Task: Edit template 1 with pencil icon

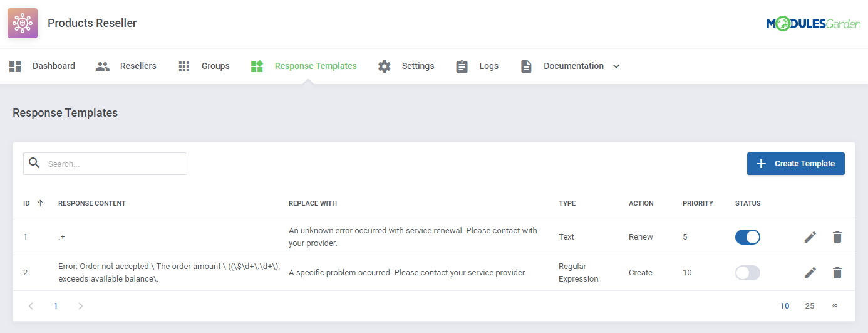Action: (x=810, y=237)
